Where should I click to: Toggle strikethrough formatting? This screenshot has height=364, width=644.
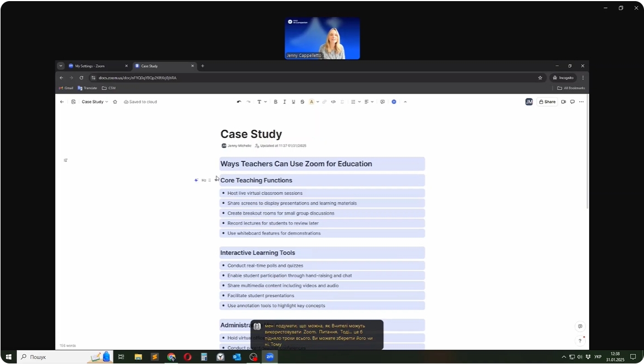pos(302,102)
